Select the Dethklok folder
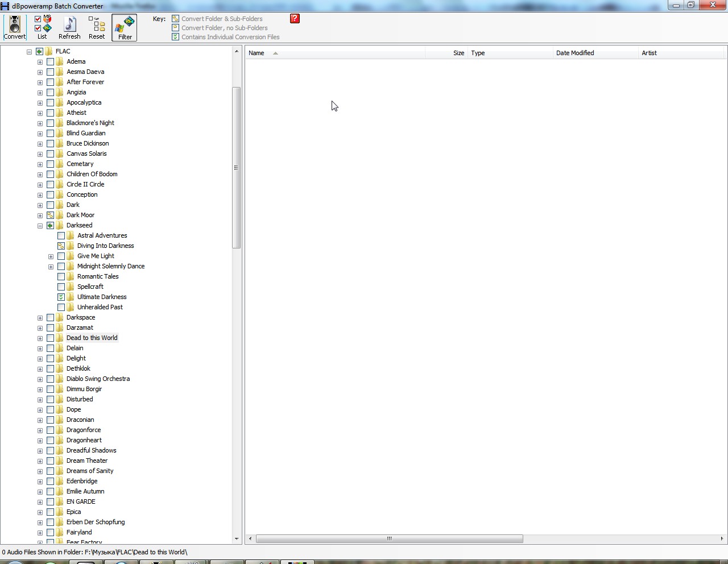 tap(78, 368)
